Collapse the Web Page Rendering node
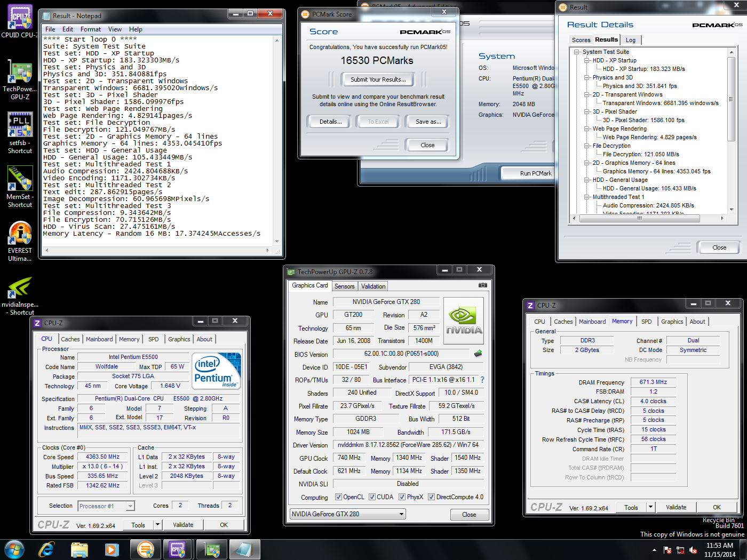Screen dimensions: 747x560 point(586,129)
